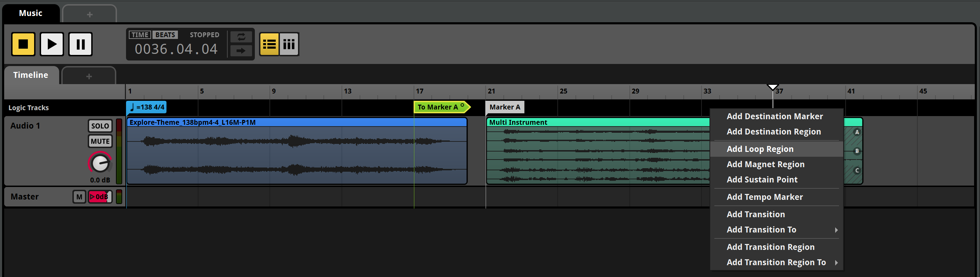Viewport: 980px width, 277px height.
Task: Click bar 25 on the timeline ruler
Action: pos(563,91)
